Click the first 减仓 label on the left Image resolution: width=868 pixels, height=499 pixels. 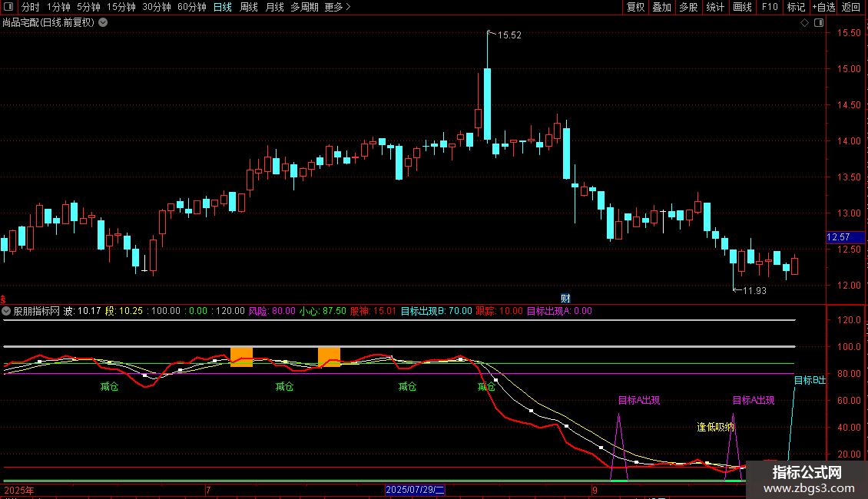click(x=109, y=386)
